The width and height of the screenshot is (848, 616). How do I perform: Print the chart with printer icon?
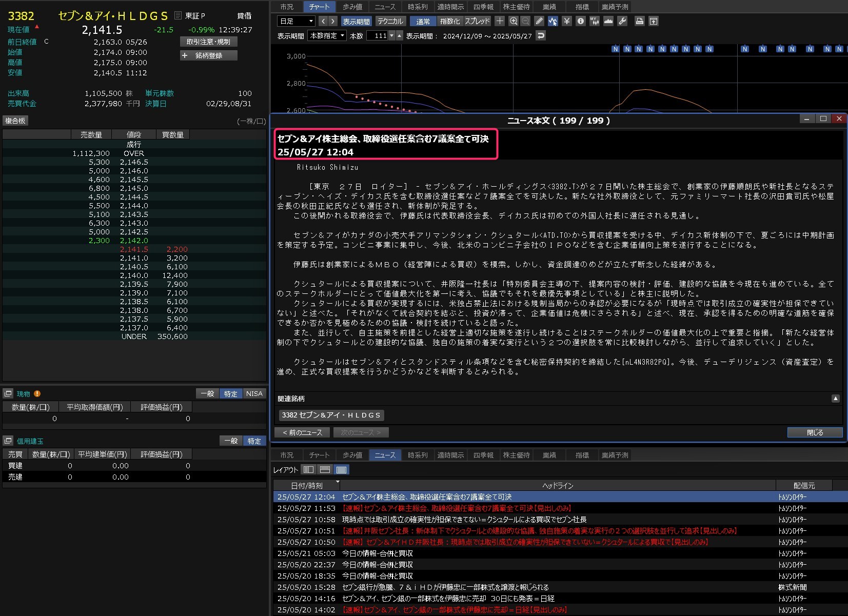coord(640,21)
